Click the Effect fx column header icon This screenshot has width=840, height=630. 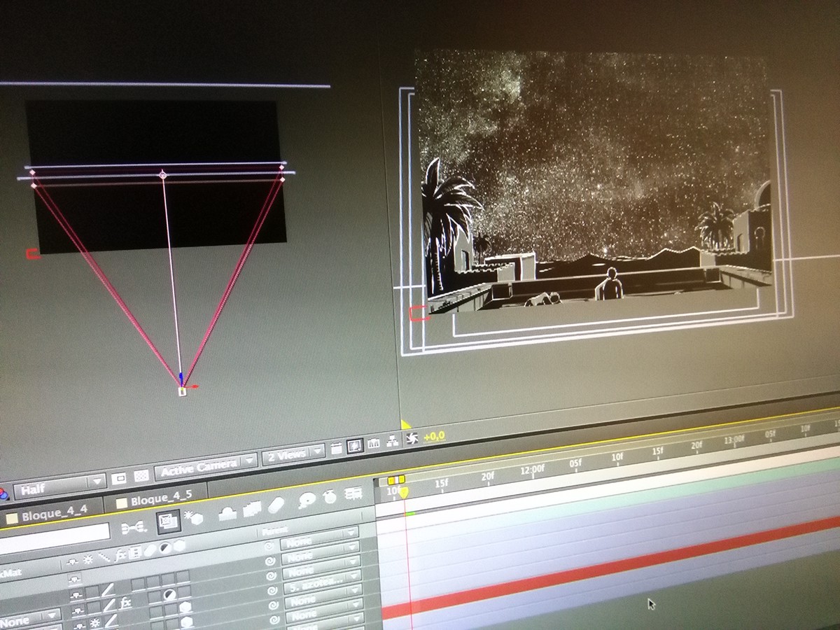[x=120, y=556]
